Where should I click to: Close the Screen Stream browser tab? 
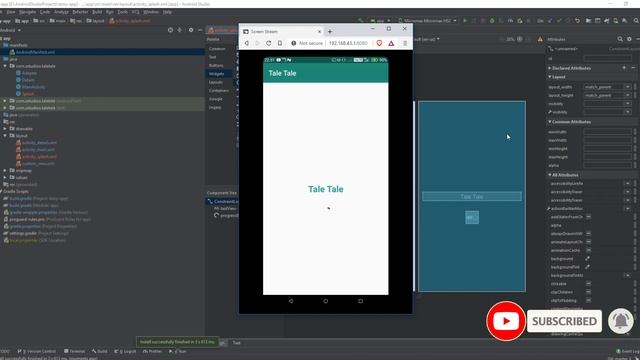pyautogui.click(x=320, y=31)
